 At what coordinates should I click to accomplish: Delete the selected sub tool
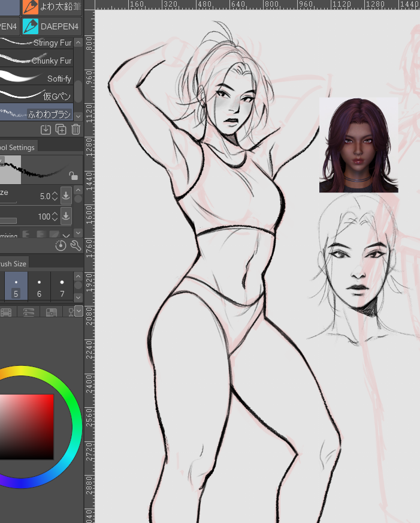coord(75,130)
